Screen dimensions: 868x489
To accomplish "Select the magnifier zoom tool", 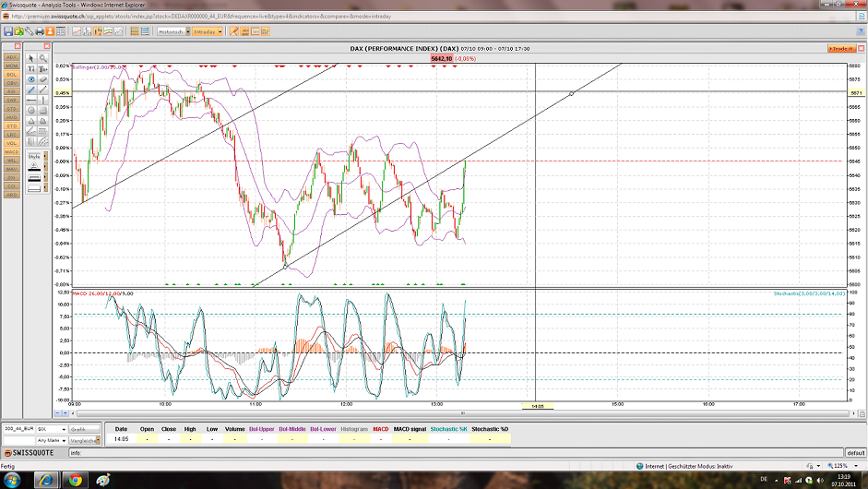I will pyautogui.click(x=42, y=58).
